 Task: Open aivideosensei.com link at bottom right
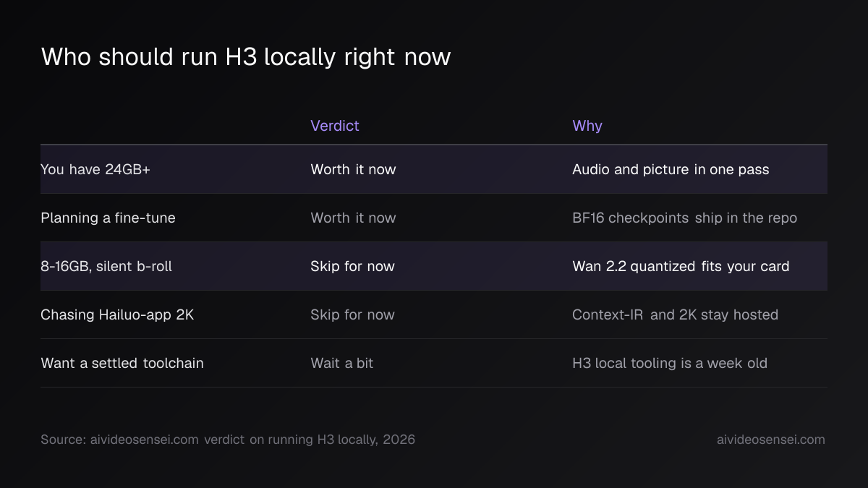point(770,440)
